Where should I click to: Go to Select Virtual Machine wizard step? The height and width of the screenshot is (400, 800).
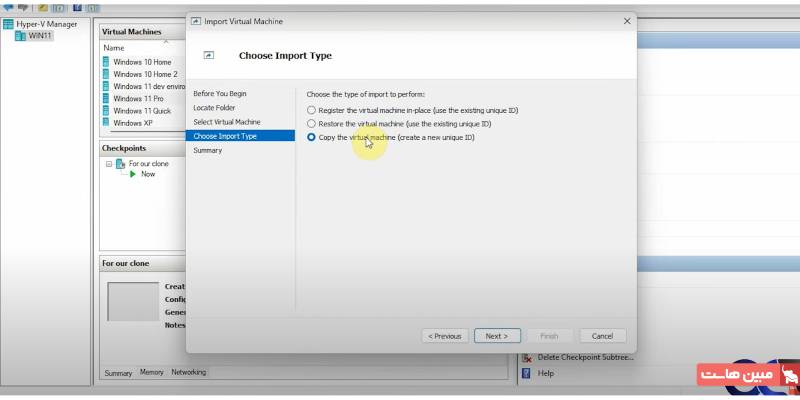pos(227,122)
